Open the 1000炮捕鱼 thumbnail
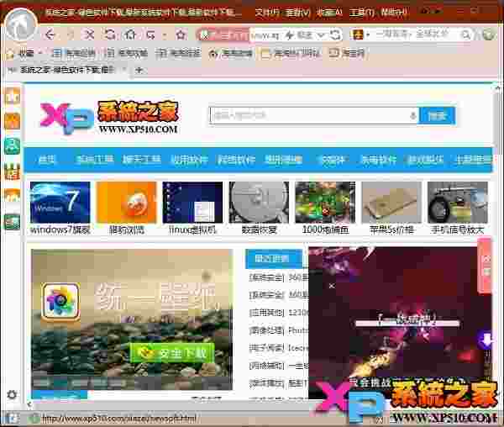The height and width of the screenshot is (427, 504). (x=325, y=208)
